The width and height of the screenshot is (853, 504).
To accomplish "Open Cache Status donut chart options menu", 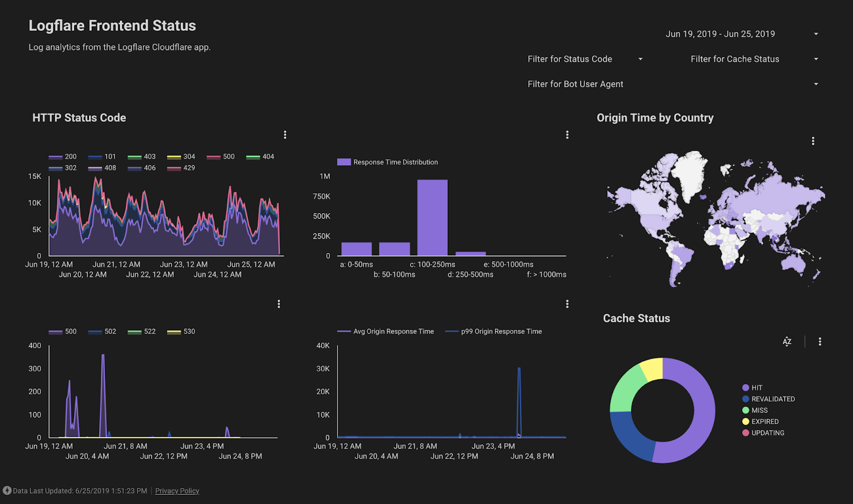I will (820, 342).
